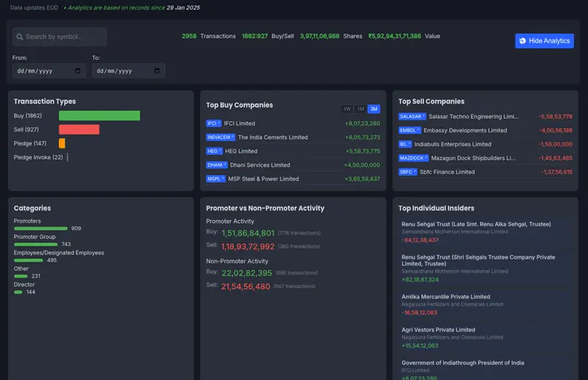Image resolution: width=588 pixels, height=380 pixels.
Task: Select Government of India through President entry
Action: pyautogui.click(x=485, y=369)
